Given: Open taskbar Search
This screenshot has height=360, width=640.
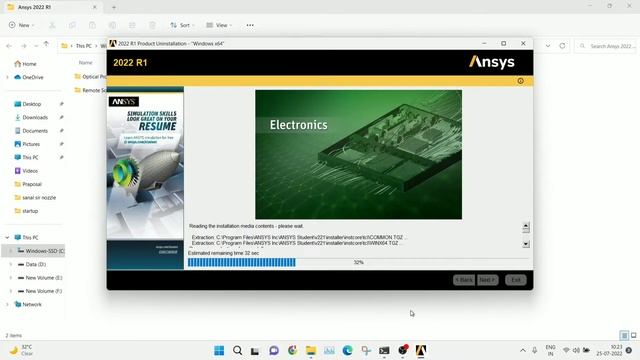Looking at the screenshot, I should click(x=237, y=350).
